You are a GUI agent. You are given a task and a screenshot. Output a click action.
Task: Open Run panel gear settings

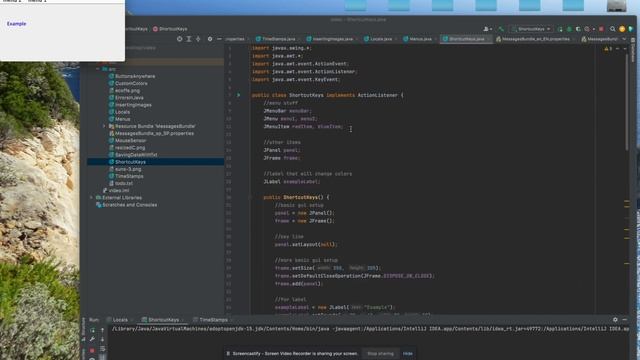click(x=615, y=320)
